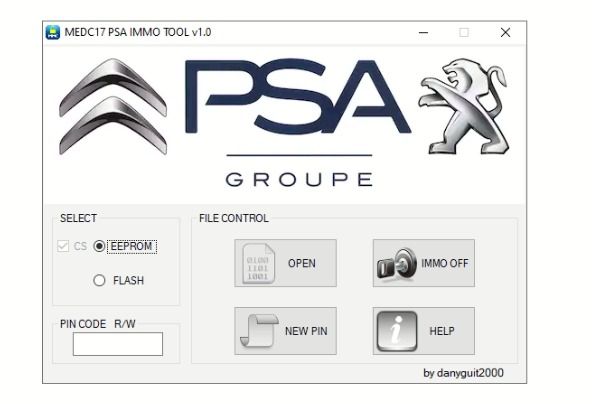
Task: Open HELP via its text label
Action: coord(442,331)
